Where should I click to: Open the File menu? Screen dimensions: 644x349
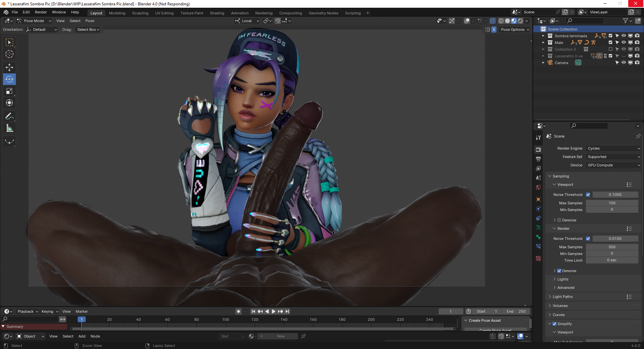coord(15,12)
